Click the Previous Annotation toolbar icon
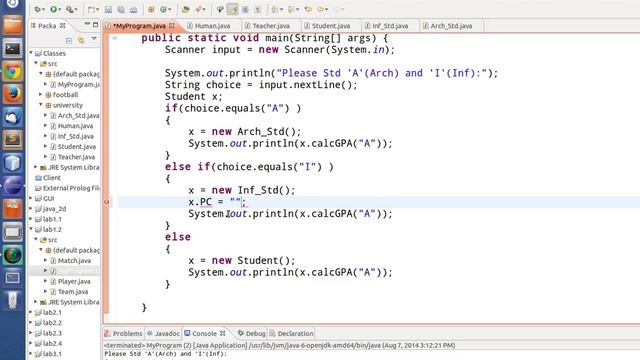 291,9
